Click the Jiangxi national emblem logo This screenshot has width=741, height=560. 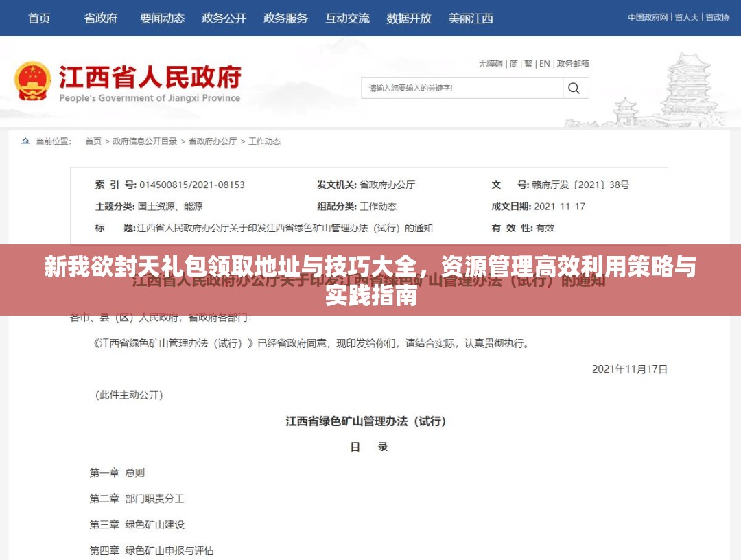(x=32, y=81)
